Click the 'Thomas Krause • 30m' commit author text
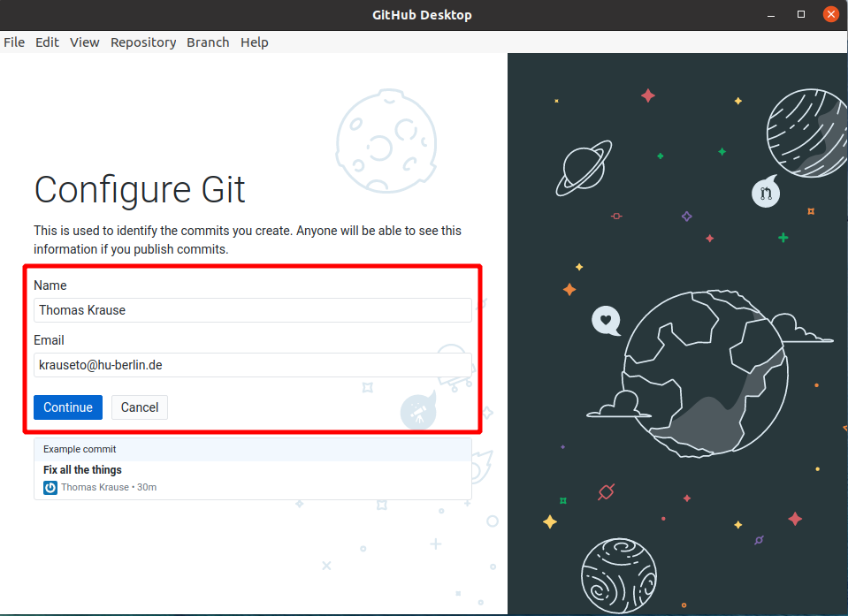Screen dimensions: 848x616 tap(109, 487)
